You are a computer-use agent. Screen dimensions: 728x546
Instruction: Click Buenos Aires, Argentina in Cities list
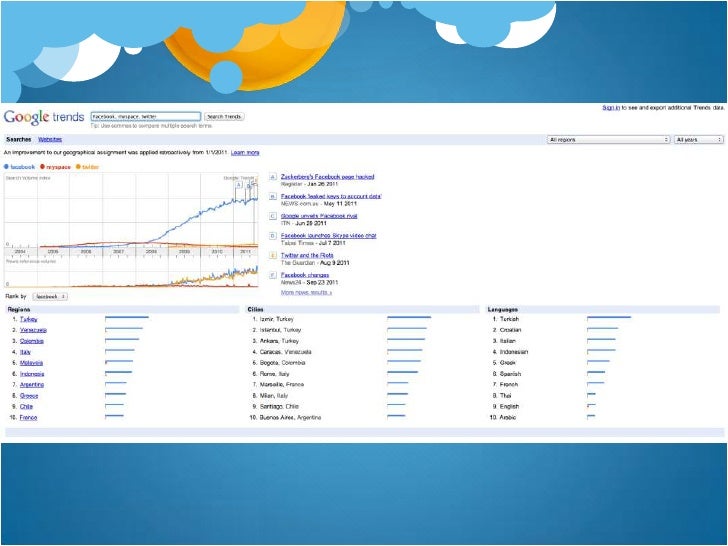pos(290,418)
